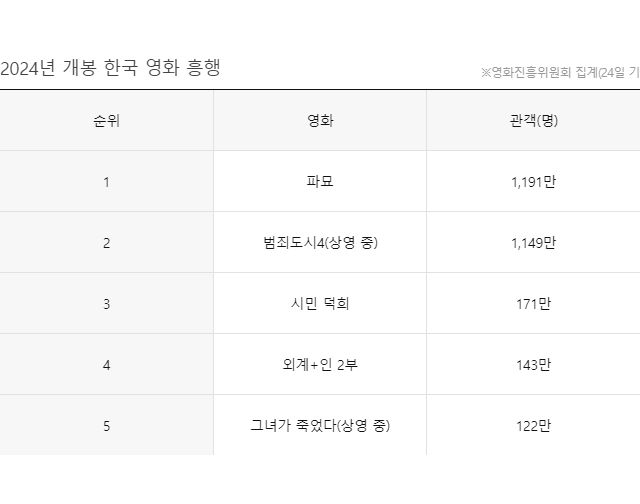The width and height of the screenshot is (640, 504).
Task: Click rank number 1 cell
Action: pyautogui.click(x=106, y=182)
